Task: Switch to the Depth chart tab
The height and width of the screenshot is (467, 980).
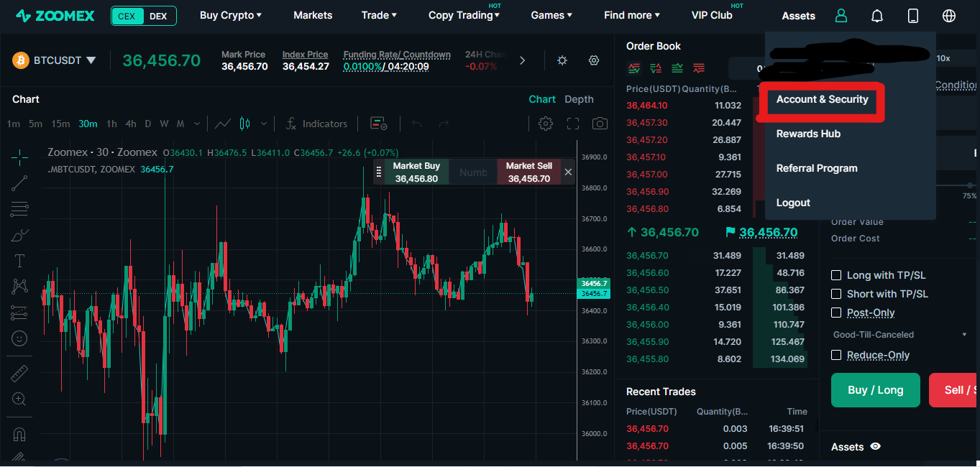Action: click(x=579, y=99)
